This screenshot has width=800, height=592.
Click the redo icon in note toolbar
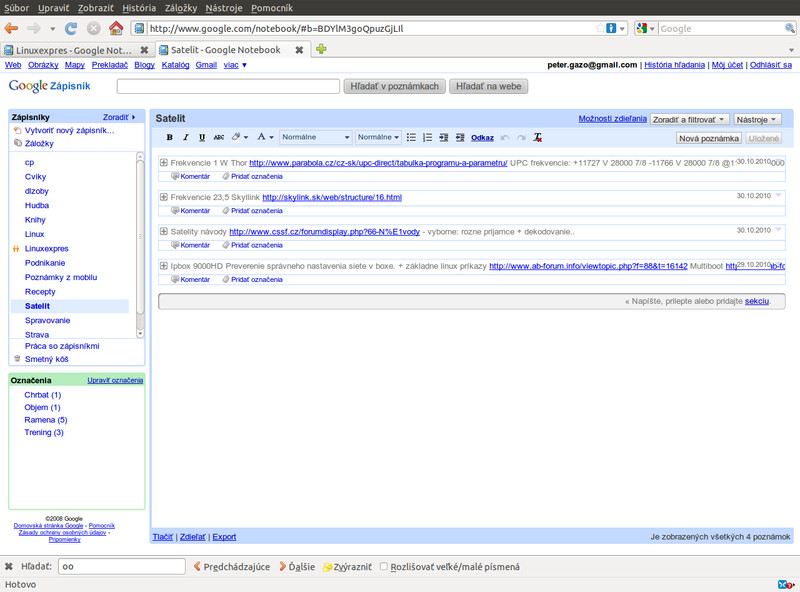click(x=521, y=138)
